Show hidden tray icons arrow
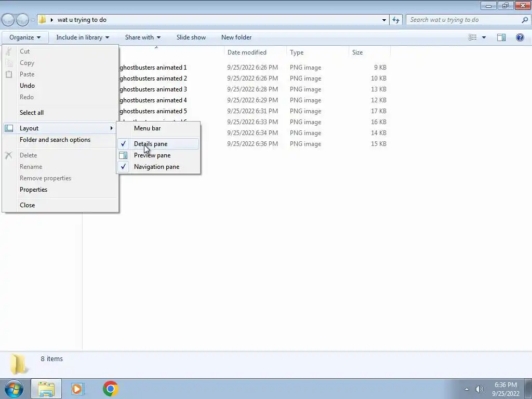The width and height of the screenshot is (532, 399). click(x=467, y=389)
